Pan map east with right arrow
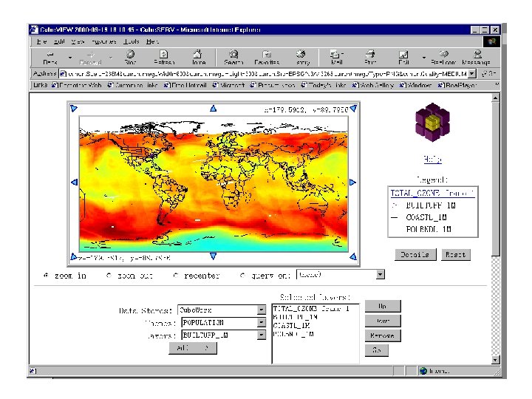The width and height of the screenshot is (532, 399). tap(353, 183)
